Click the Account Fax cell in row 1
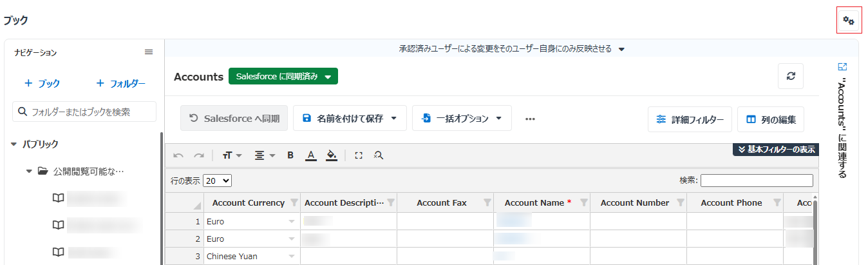The height and width of the screenshot is (265, 868). click(x=445, y=221)
